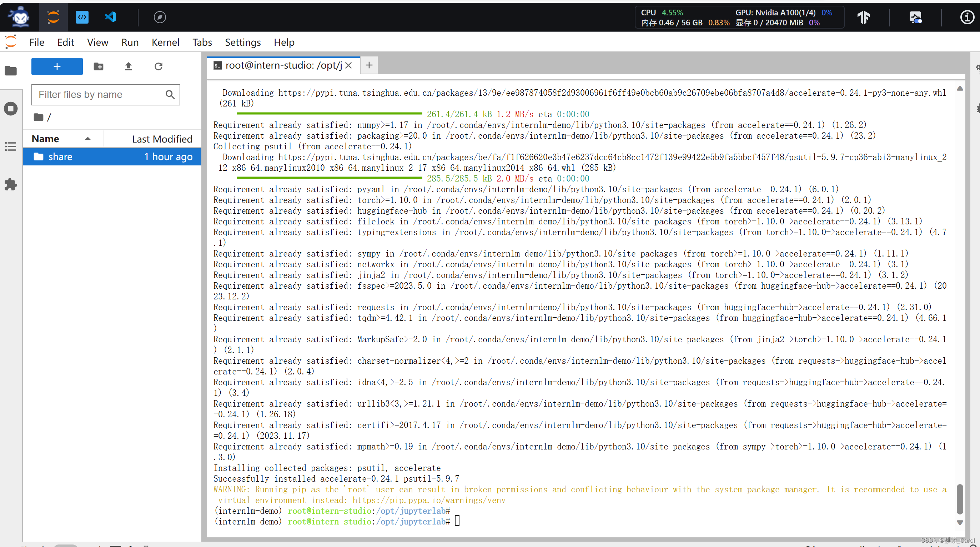
Task: Open the Kernel menu
Action: coord(165,42)
